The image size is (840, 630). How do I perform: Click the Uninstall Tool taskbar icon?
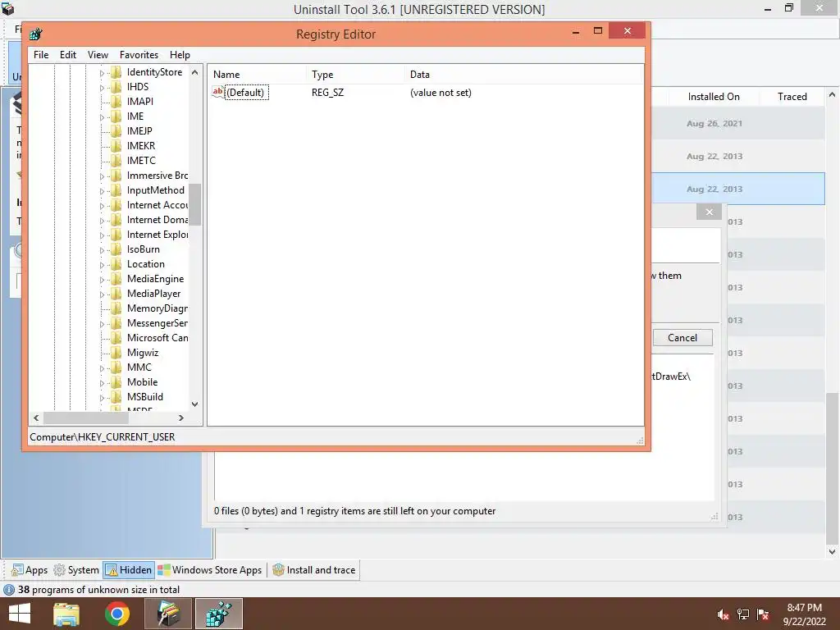(x=167, y=614)
